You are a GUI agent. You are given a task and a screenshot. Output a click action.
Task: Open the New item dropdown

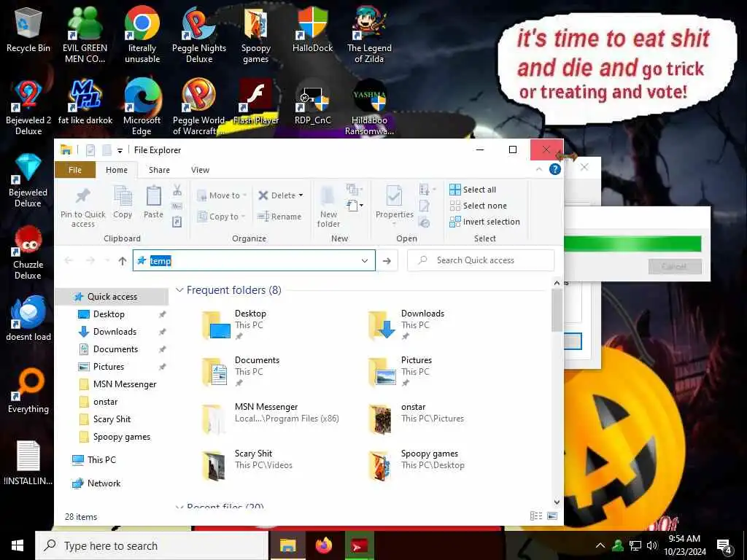tap(355, 206)
